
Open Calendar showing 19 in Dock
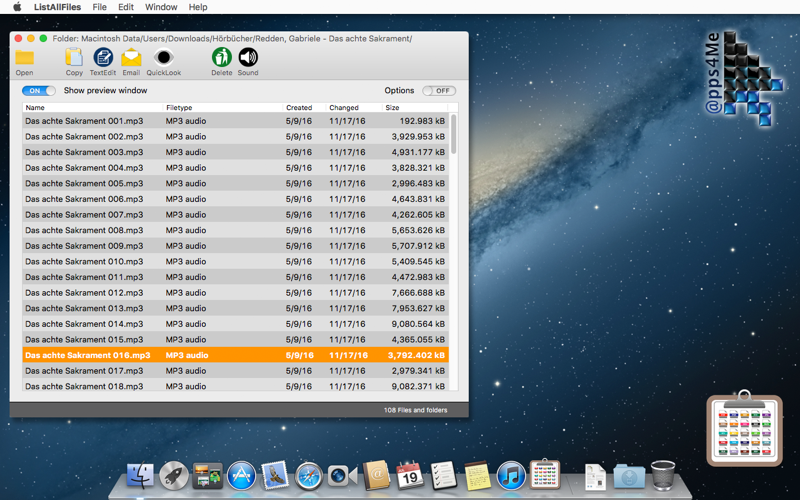(410, 476)
